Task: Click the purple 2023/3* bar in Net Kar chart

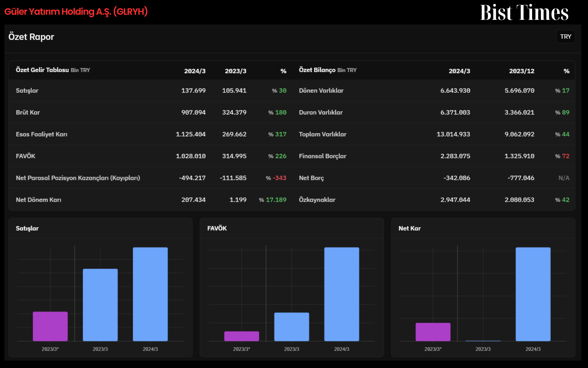Action: pyautogui.click(x=433, y=332)
